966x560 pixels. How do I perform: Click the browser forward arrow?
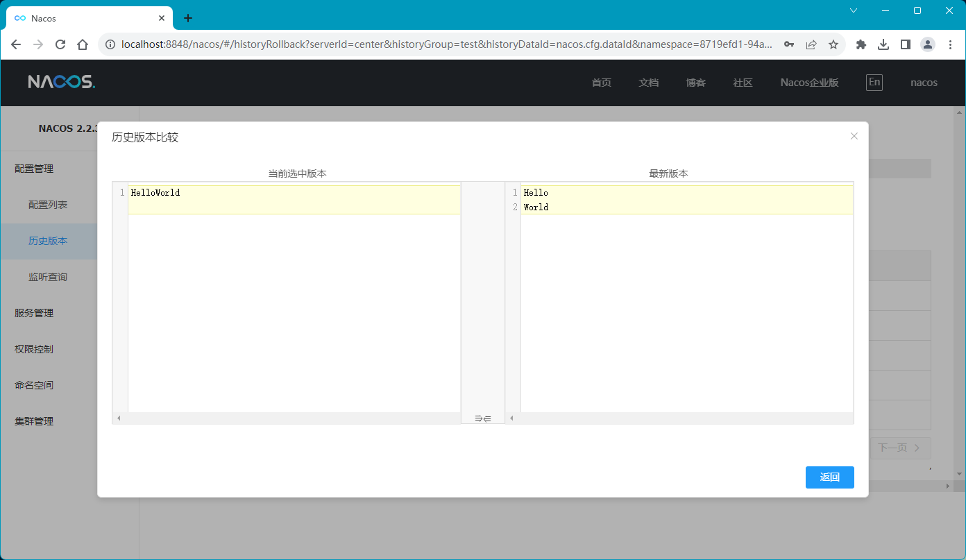(38, 44)
